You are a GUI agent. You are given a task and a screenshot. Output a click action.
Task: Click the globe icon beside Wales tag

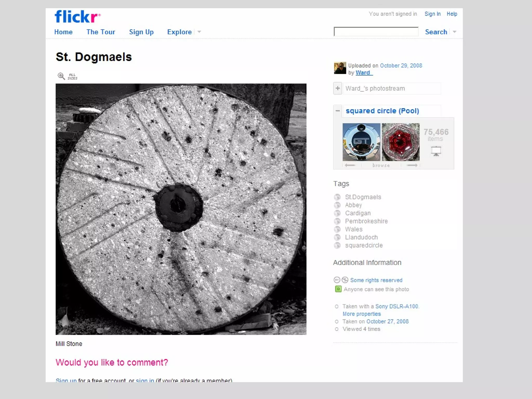337,229
